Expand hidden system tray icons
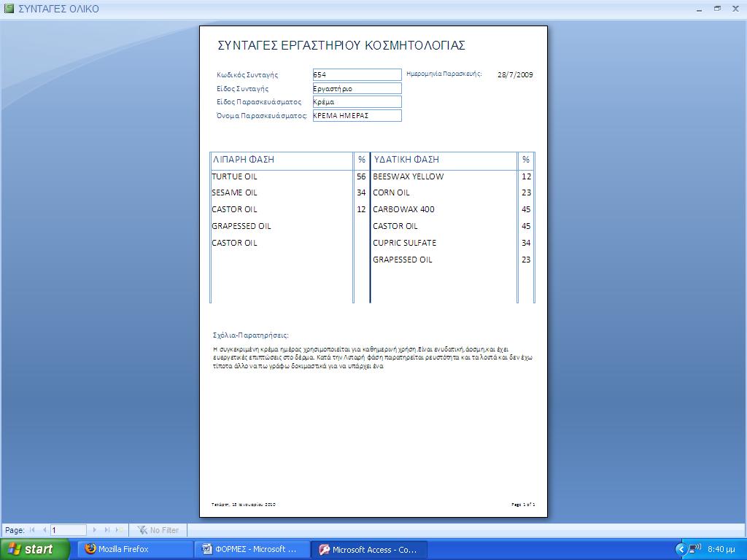 [x=681, y=550]
